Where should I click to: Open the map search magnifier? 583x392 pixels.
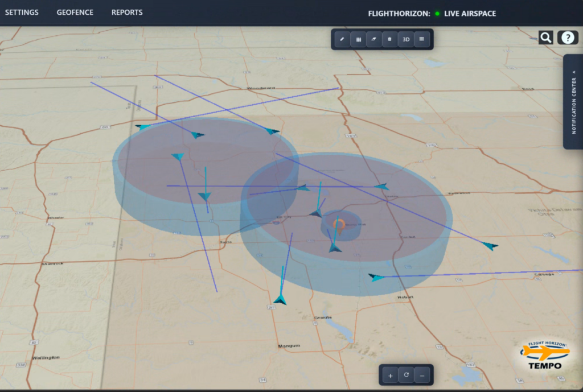[545, 38]
